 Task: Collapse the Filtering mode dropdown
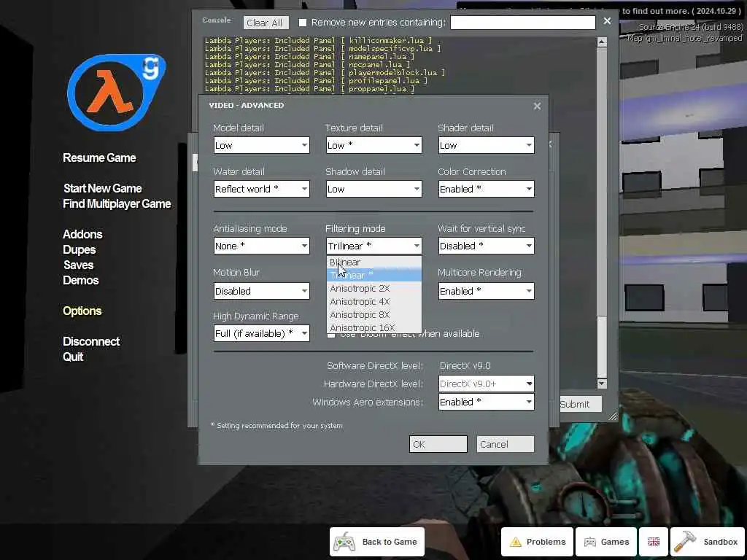374,246
